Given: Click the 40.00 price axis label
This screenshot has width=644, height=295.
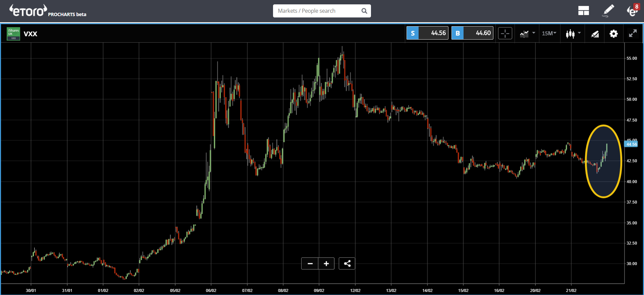Looking at the screenshot, I should click(x=632, y=182).
